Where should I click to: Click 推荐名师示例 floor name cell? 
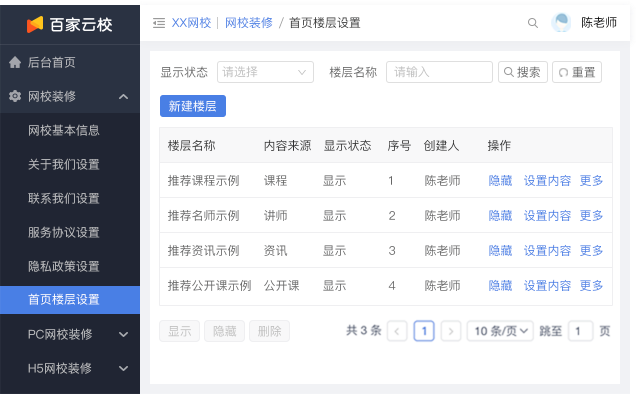tap(204, 215)
